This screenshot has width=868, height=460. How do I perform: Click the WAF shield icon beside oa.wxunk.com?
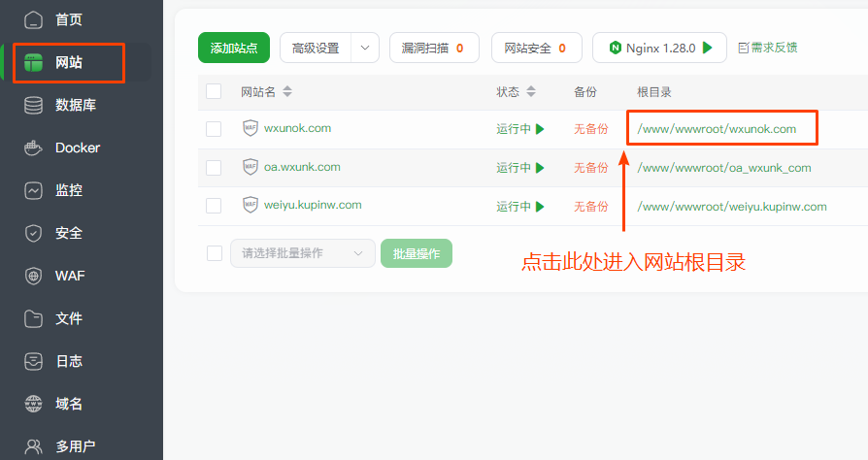click(250, 167)
